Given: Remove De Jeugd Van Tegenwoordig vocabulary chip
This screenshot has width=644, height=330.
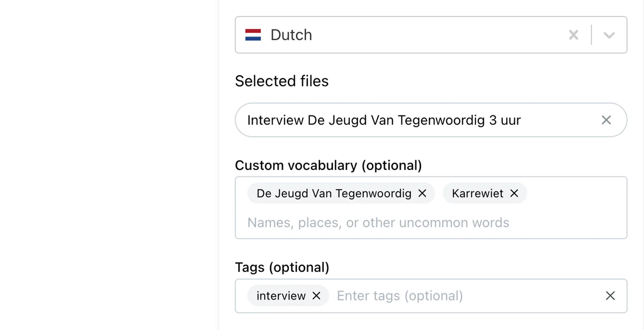Looking at the screenshot, I should pyautogui.click(x=422, y=193).
